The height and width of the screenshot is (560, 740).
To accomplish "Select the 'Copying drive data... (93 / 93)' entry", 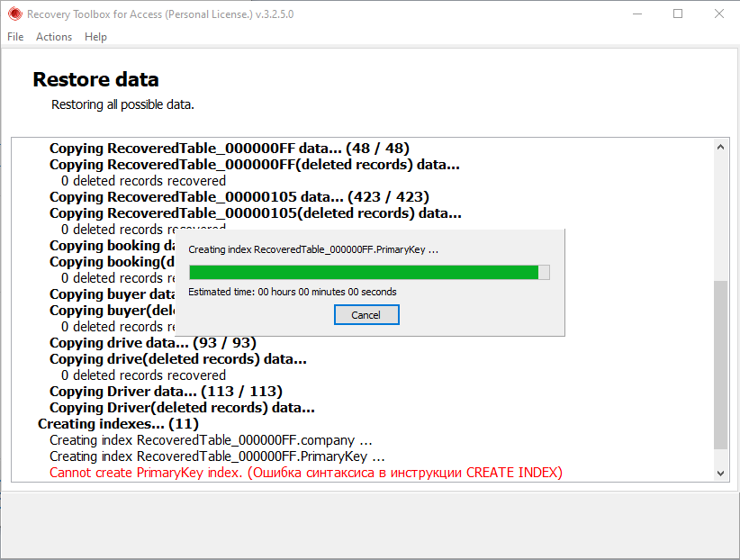I will [149, 342].
